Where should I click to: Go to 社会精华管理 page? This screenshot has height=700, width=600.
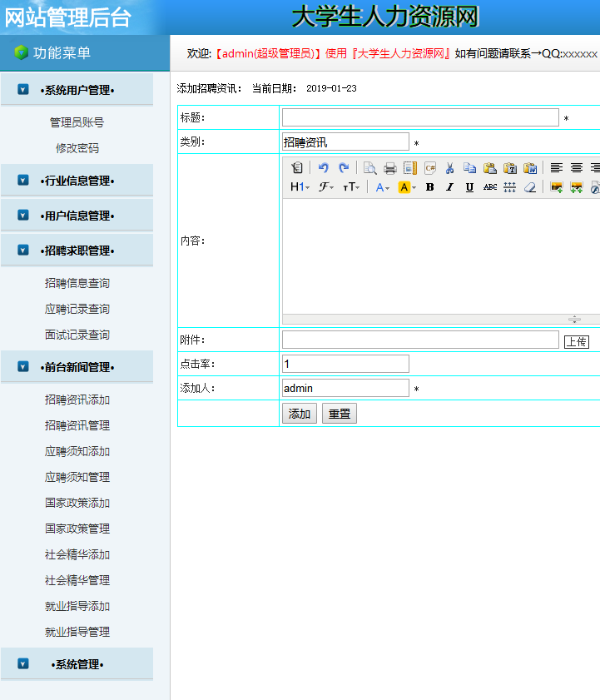77,580
